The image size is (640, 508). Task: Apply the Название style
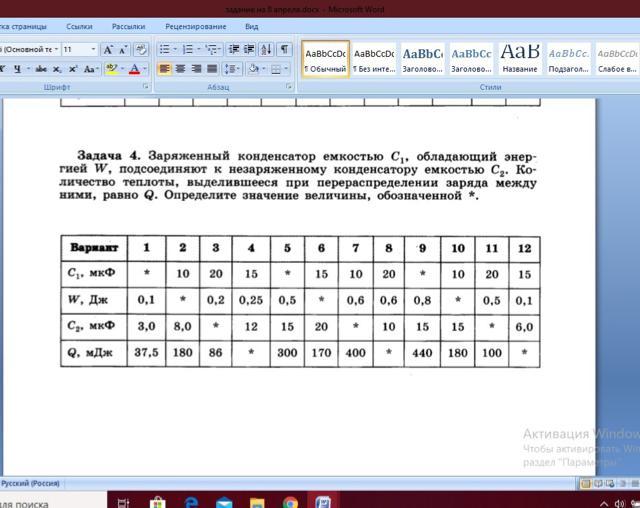[520, 59]
